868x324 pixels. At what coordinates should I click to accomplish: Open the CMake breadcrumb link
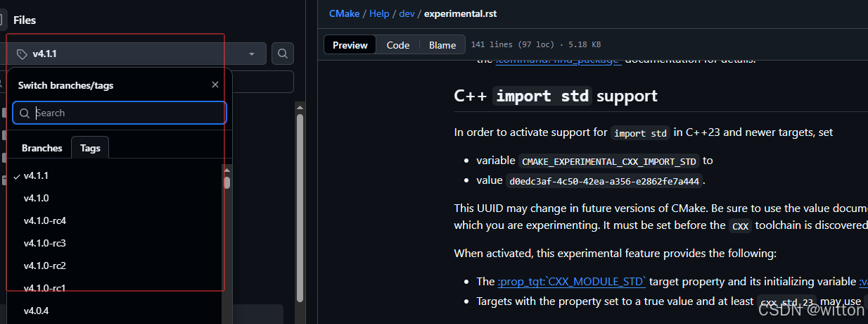(x=344, y=13)
